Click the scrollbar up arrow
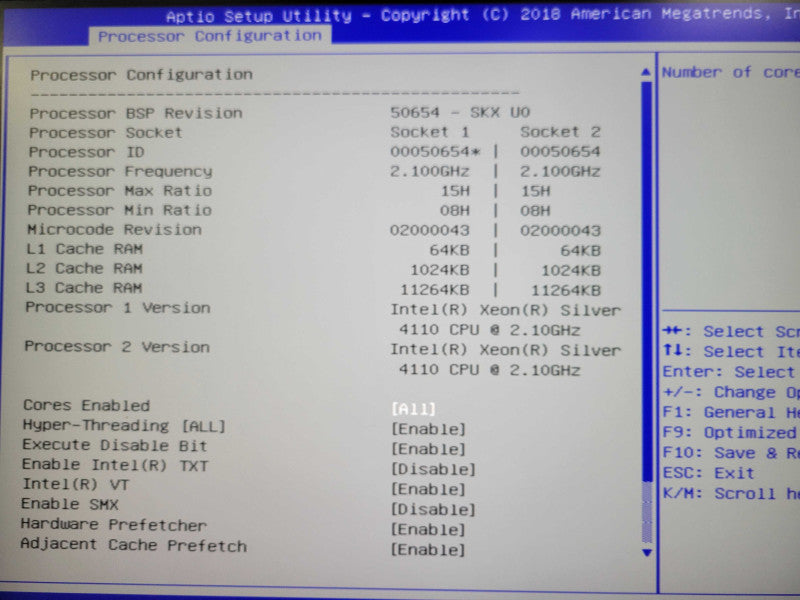Viewport: 800px width, 600px height. click(x=646, y=72)
